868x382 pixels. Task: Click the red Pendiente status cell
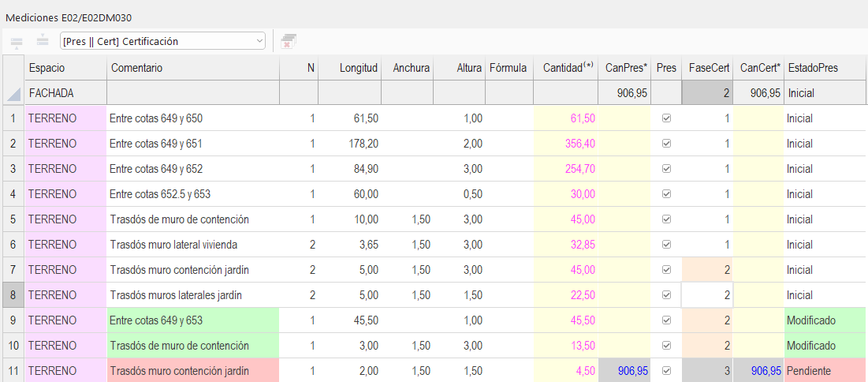pyautogui.click(x=825, y=370)
